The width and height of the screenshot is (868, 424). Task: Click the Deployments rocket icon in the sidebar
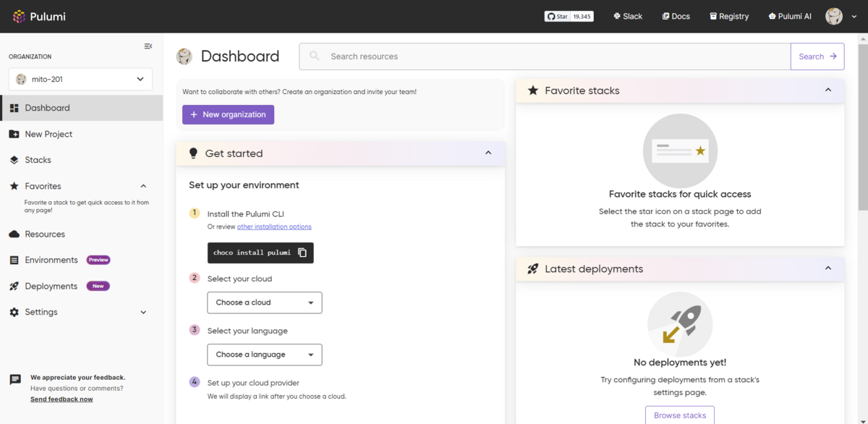pos(14,286)
